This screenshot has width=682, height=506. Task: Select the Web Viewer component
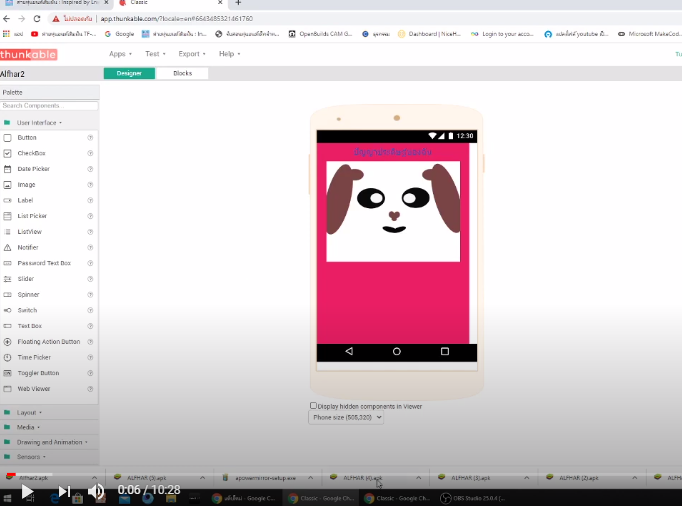pos(33,388)
